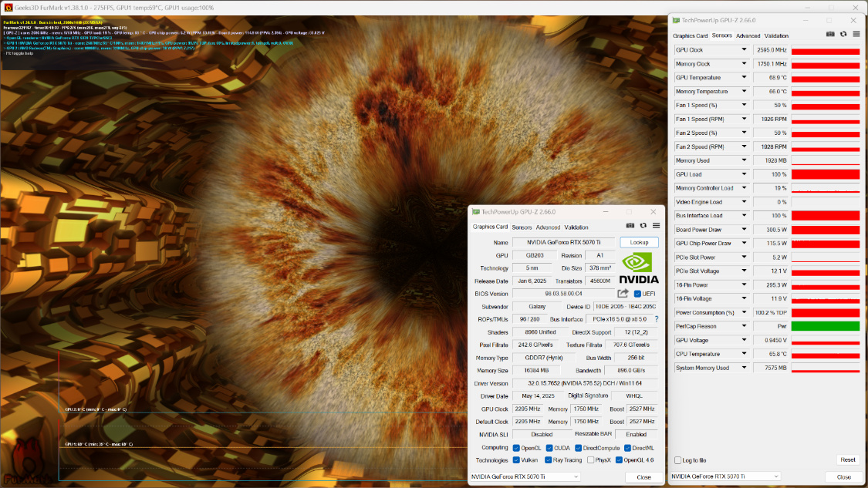868x488 pixels.
Task: Click the green PerfCap Reason bar
Action: coord(826,326)
